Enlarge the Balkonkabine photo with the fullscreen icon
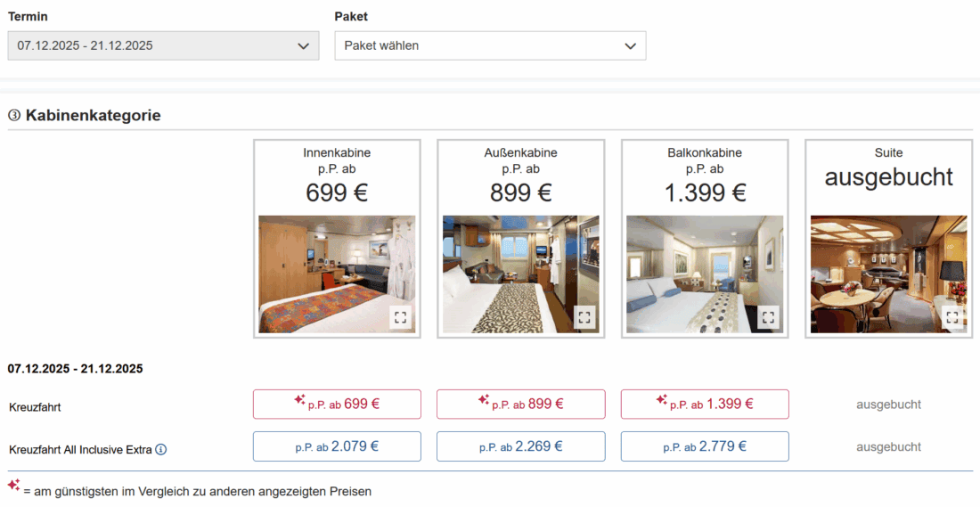This screenshot has height=507, width=980. [x=768, y=317]
